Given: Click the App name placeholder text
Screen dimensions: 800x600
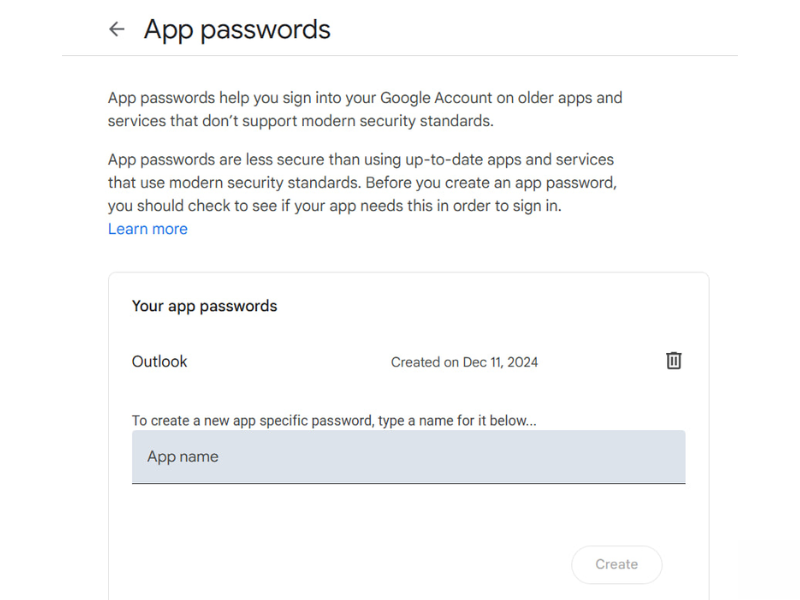Looking at the screenshot, I should [x=183, y=457].
